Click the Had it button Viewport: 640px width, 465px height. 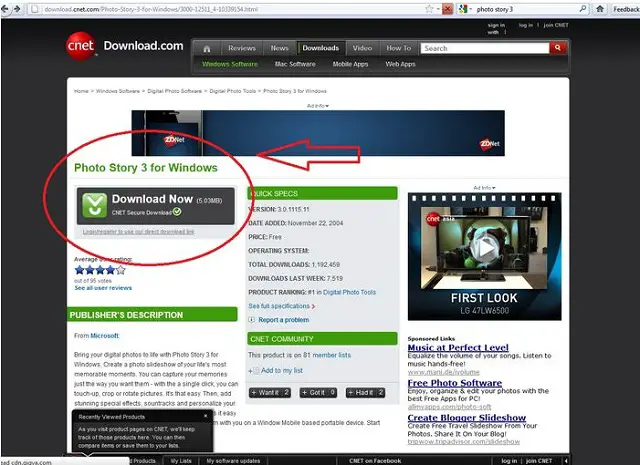[365, 393]
